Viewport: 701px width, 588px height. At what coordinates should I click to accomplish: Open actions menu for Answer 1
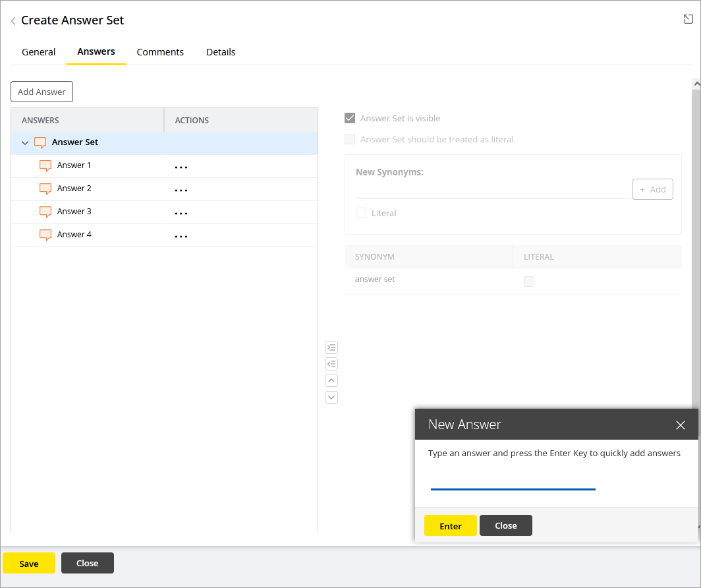[x=181, y=167]
